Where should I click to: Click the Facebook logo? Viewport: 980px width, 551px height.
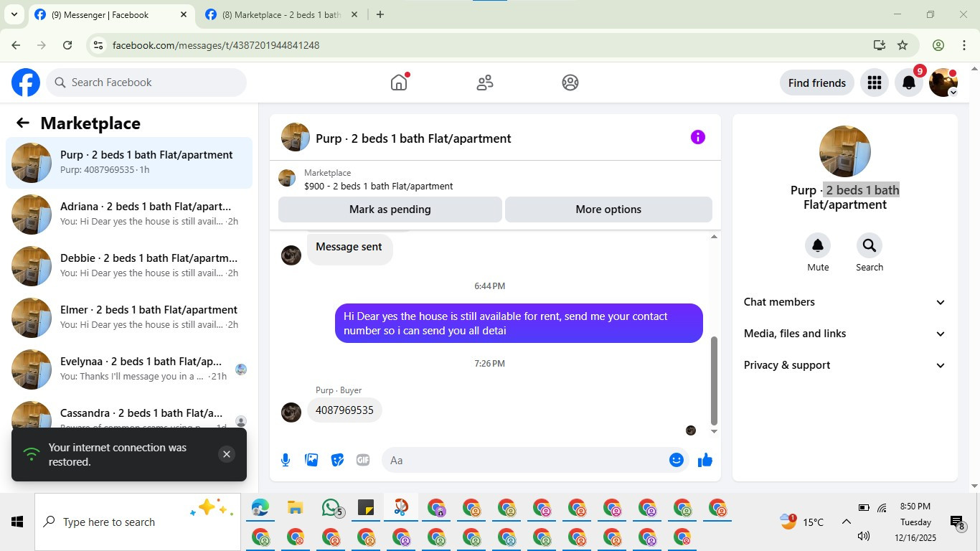pyautogui.click(x=26, y=83)
